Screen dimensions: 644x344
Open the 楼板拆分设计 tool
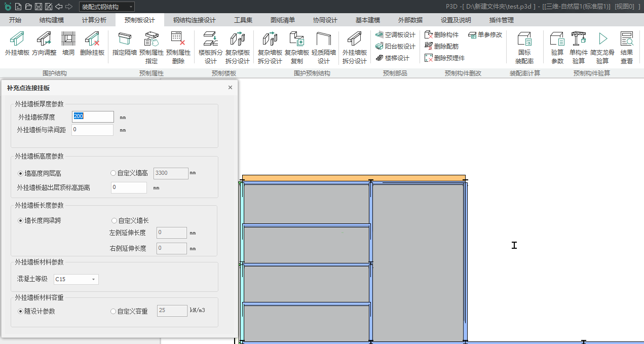(x=210, y=40)
